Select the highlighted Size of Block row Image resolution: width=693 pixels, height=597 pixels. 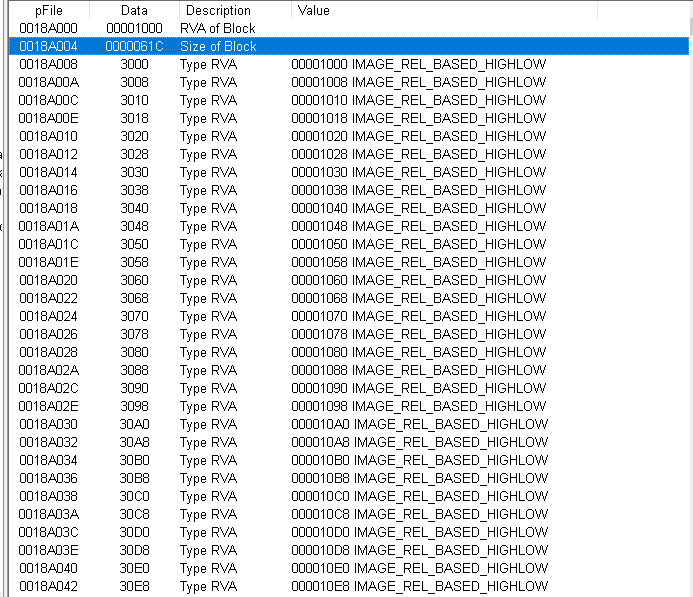[349, 46]
